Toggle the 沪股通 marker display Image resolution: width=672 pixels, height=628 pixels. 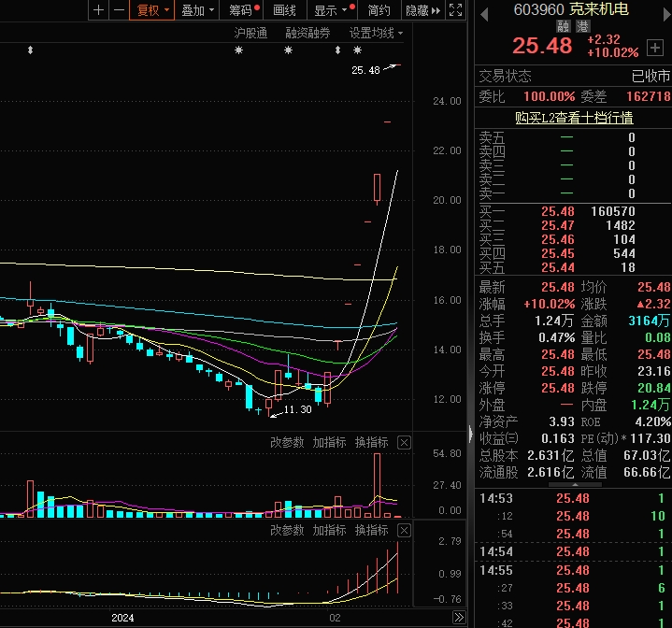(x=250, y=33)
